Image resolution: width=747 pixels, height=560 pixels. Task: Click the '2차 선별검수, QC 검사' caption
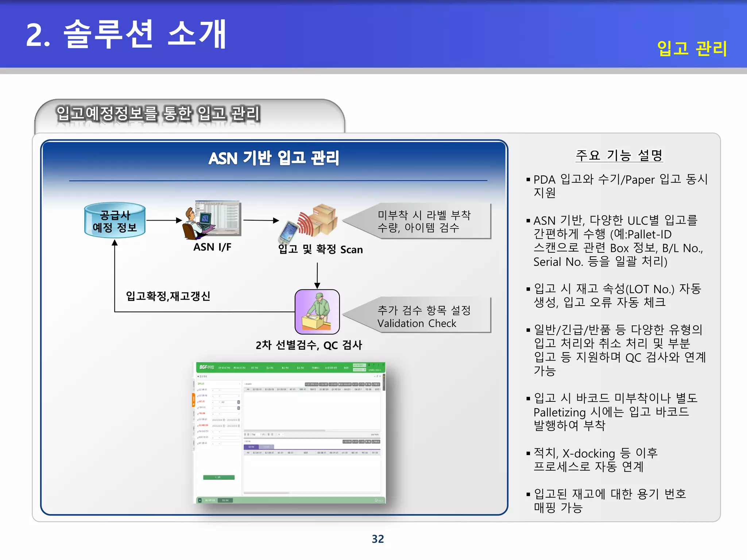click(x=309, y=345)
